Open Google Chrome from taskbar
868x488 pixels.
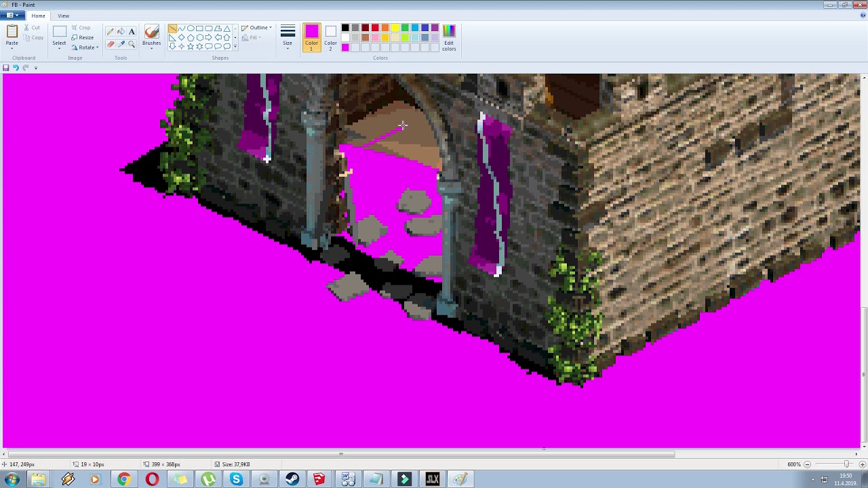[123, 479]
